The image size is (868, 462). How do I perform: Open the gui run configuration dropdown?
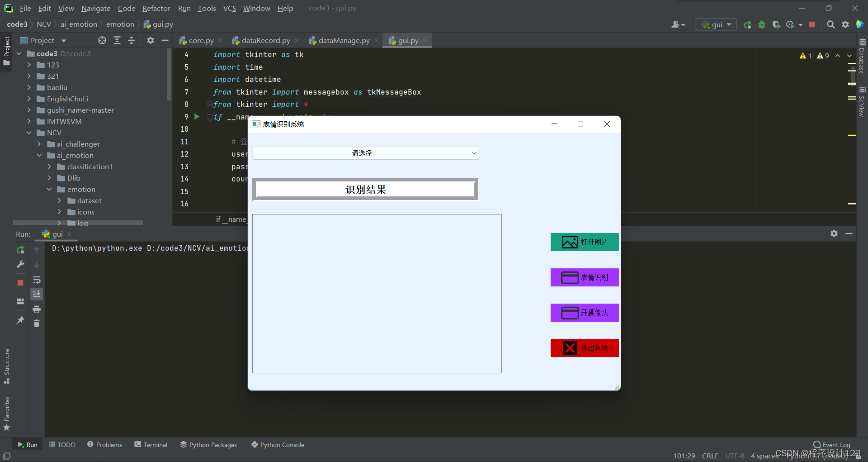tap(716, 25)
